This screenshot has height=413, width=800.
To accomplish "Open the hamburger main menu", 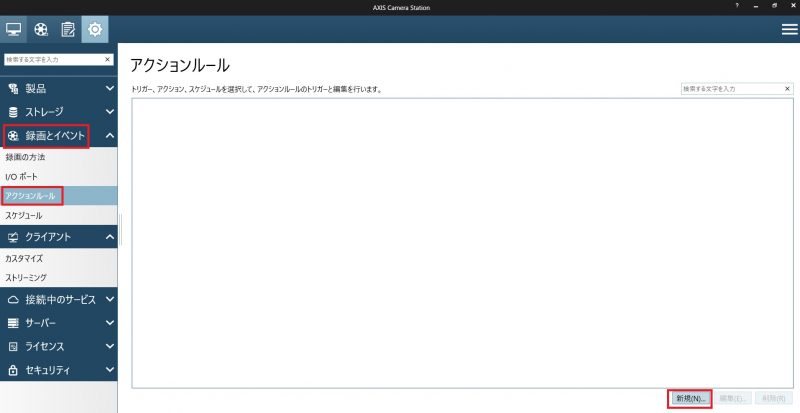I will coord(789,30).
